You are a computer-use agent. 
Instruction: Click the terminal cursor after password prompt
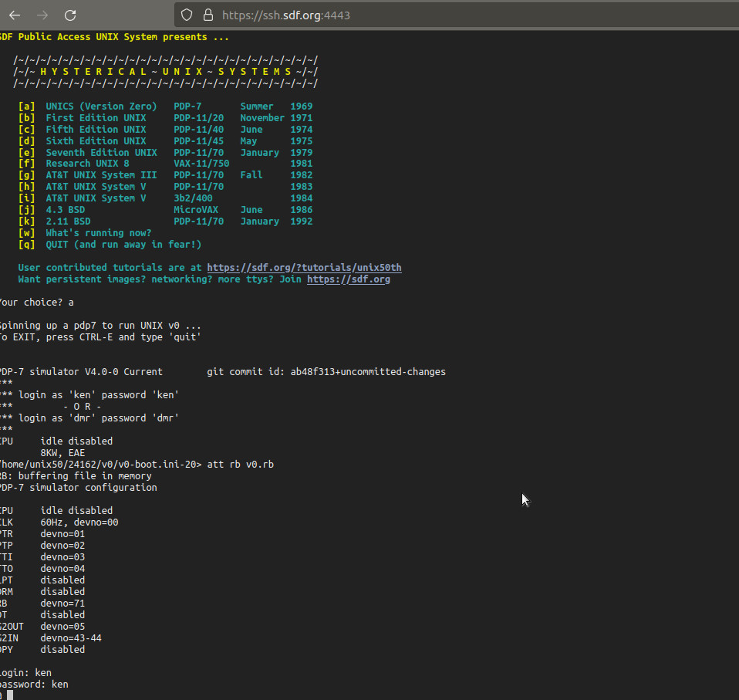(x=10, y=695)
